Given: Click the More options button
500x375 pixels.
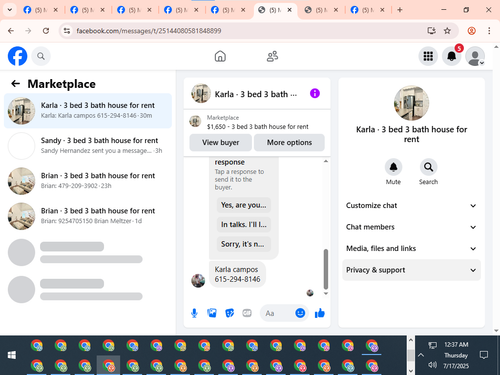Looking at the screenshot, I should click(289, 143).
